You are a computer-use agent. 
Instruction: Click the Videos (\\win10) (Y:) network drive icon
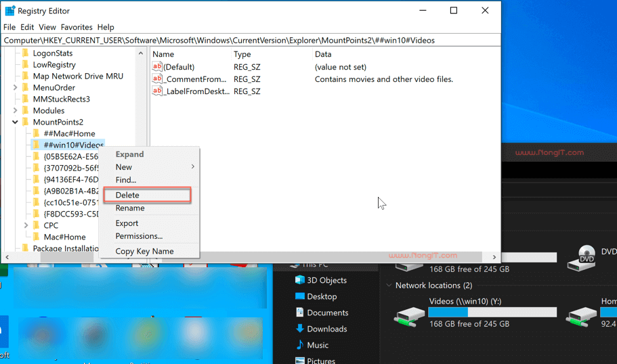(409, 317)
